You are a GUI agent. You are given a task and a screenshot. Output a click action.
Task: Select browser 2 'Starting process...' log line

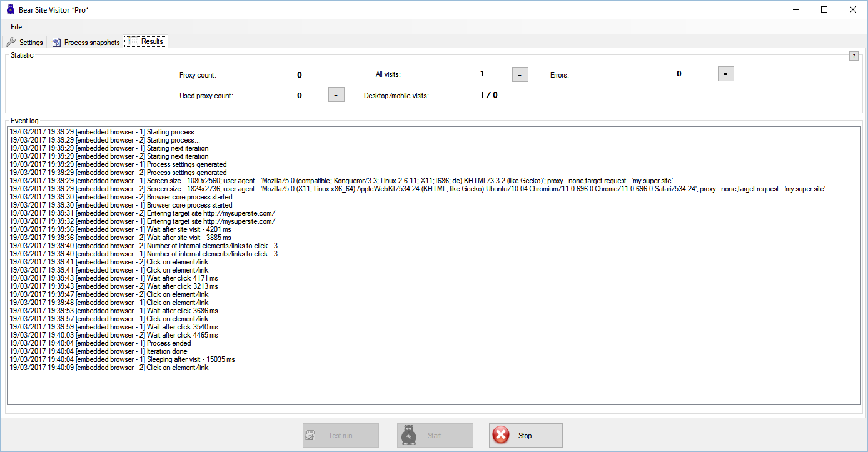tap(105, 140)
